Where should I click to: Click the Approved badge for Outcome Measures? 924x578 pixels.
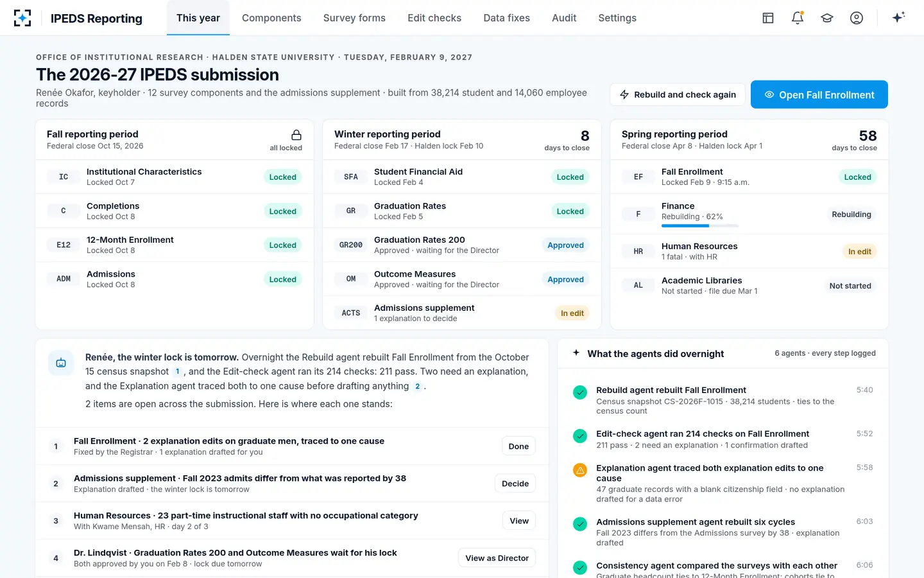(x=565, y=279)
